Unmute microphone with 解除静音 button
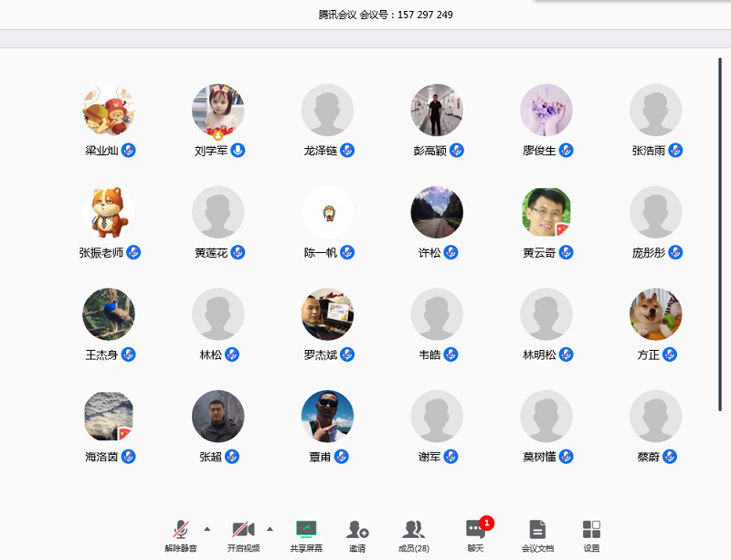Screen dimensions: 731x560 [x=181, y=535]
